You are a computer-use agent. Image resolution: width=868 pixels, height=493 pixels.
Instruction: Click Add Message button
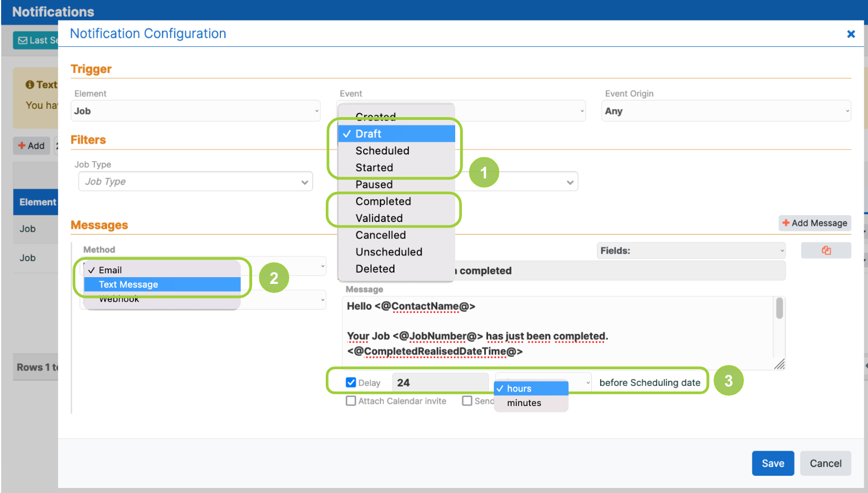click(815, 223)
